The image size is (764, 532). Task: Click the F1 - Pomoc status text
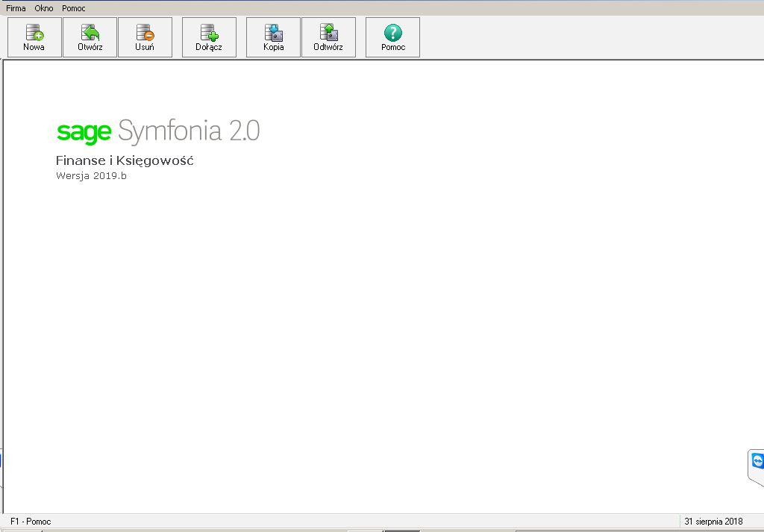[31, 522]
